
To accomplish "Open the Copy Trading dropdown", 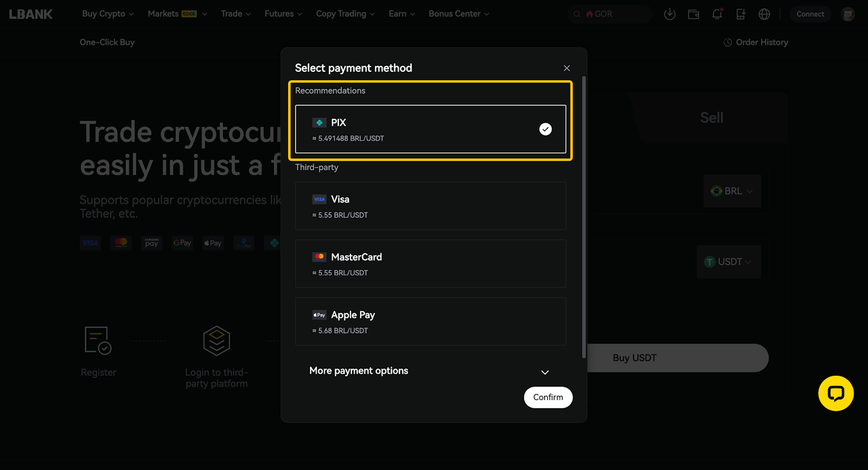I will [x=345, y=14].
